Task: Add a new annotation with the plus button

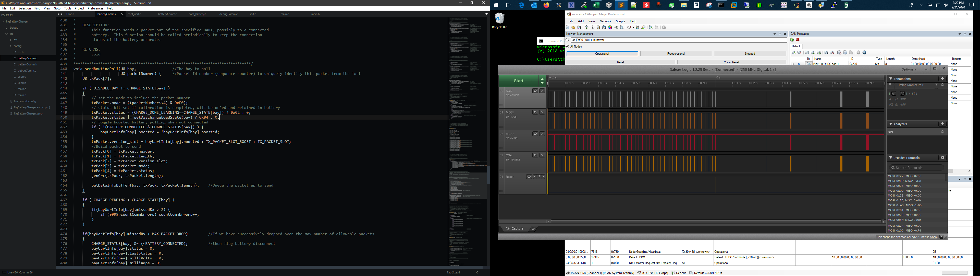Action: pyautogui.click(x=942, y=78)
